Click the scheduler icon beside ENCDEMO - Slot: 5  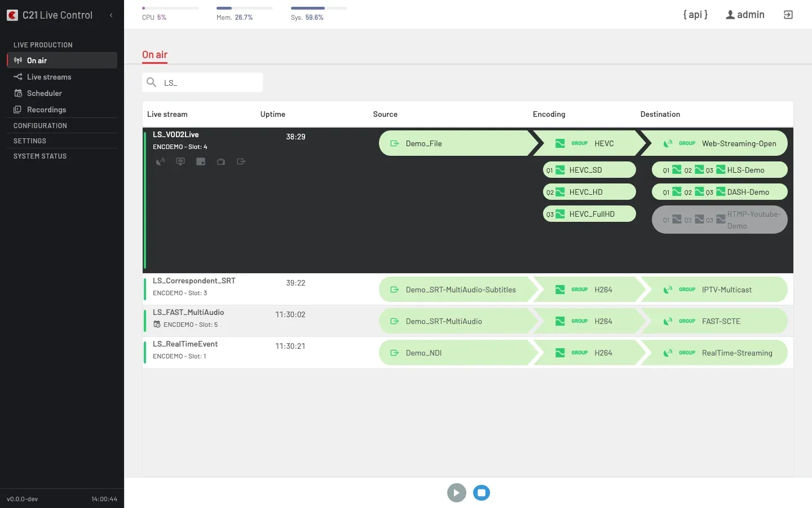click(x=157, y=325)
